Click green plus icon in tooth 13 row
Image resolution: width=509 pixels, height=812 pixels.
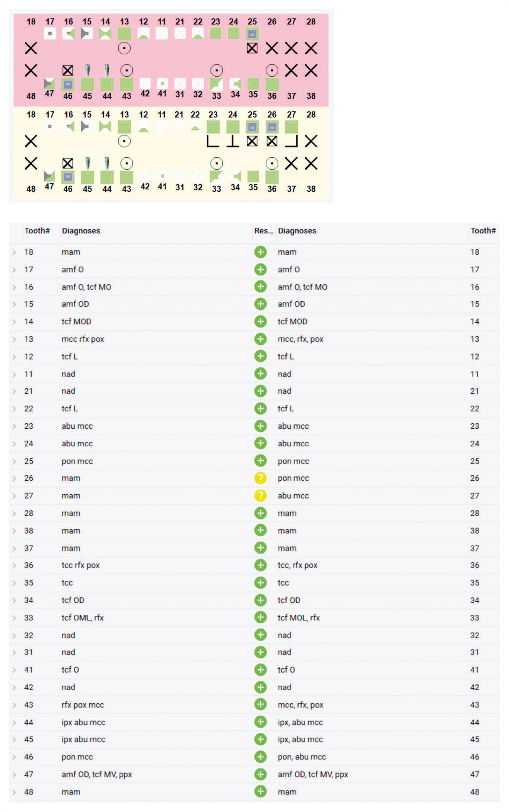[260, 339]
